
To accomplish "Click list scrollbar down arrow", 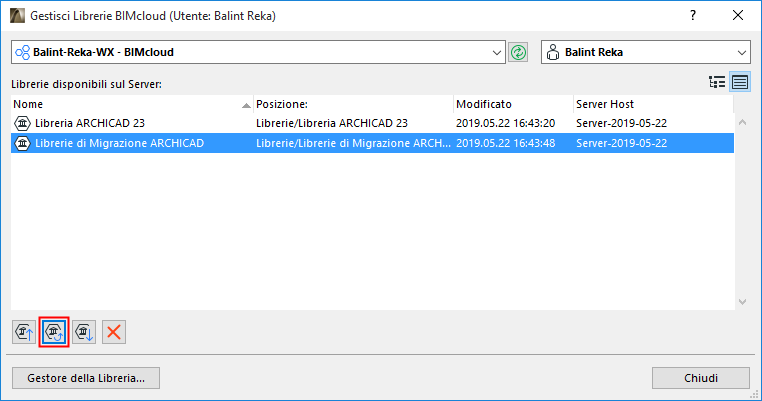I will coord(742,302).
